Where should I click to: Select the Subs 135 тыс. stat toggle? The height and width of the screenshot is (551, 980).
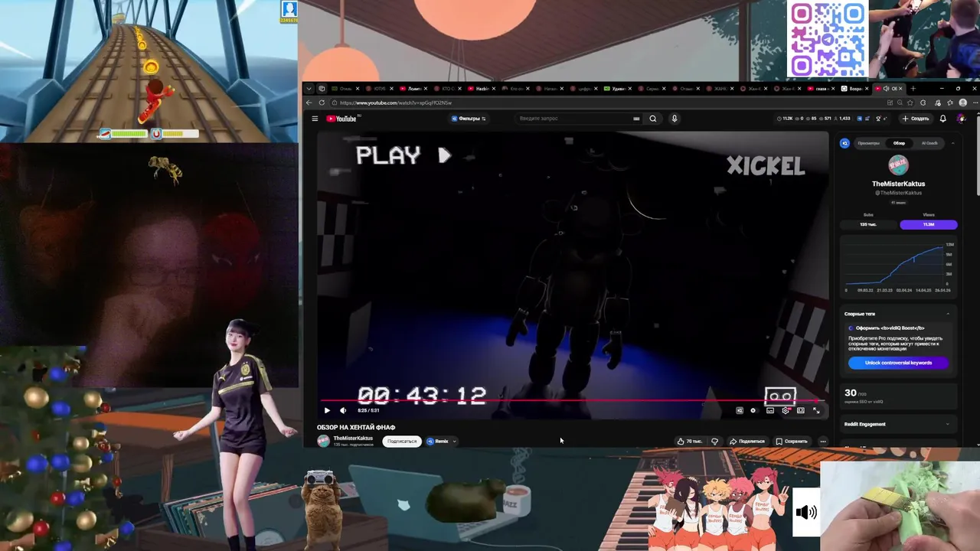click(x=868, y=224)
